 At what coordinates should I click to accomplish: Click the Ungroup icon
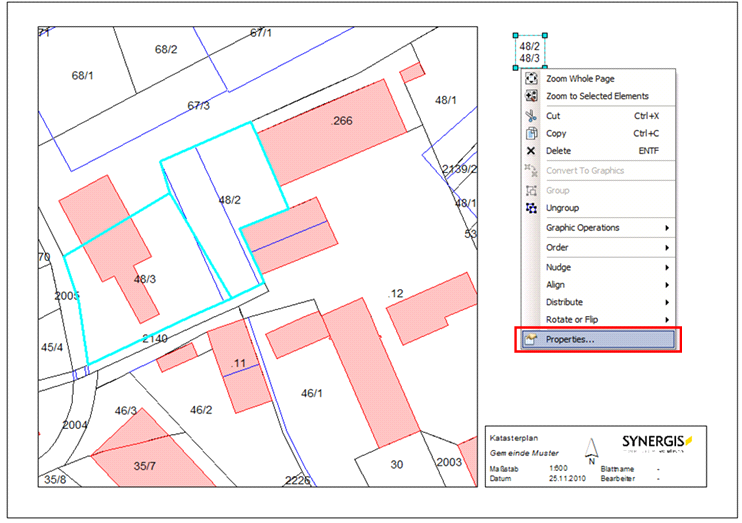pos(531,208)
